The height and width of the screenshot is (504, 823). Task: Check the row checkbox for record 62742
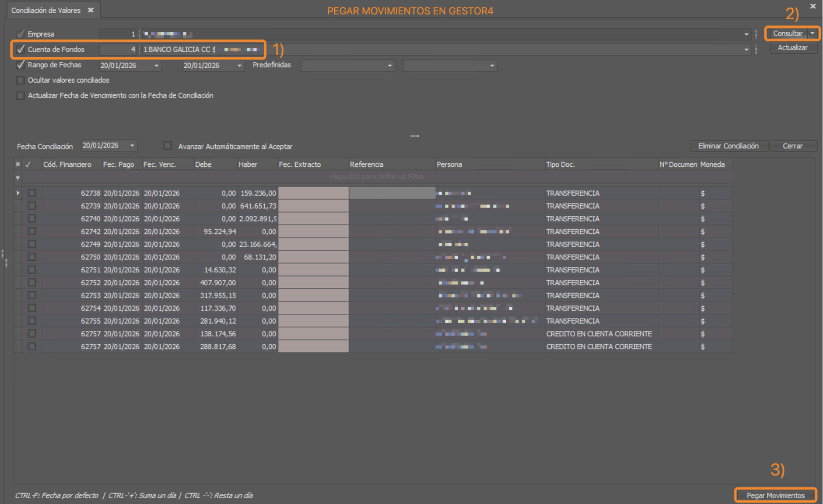click(32, 231)
